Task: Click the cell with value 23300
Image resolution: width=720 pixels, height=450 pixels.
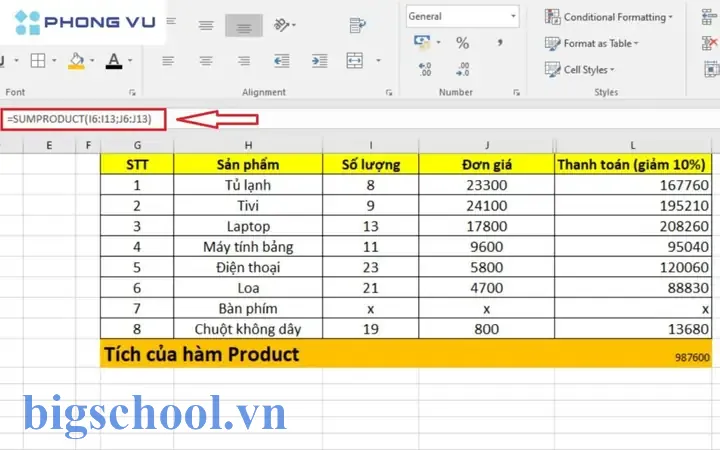Action: [x=487, y=185]
